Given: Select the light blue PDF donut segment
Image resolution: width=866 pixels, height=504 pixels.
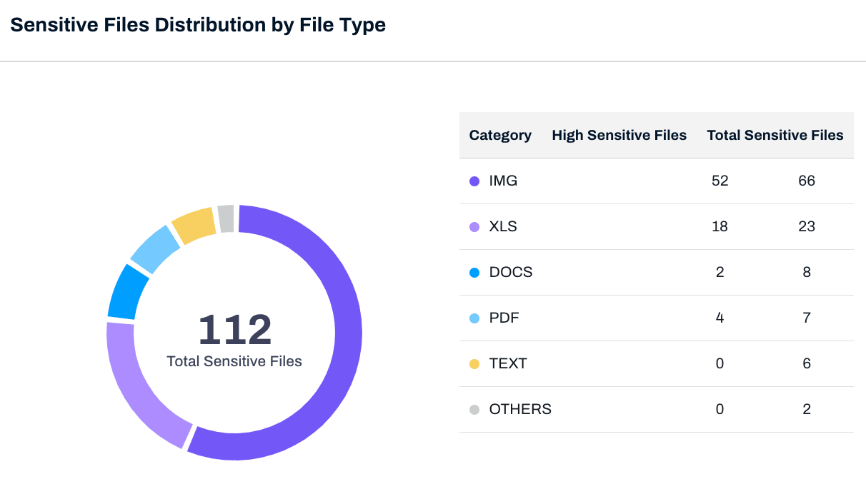Looking at the screenshot, I should (x=154, y=249).
